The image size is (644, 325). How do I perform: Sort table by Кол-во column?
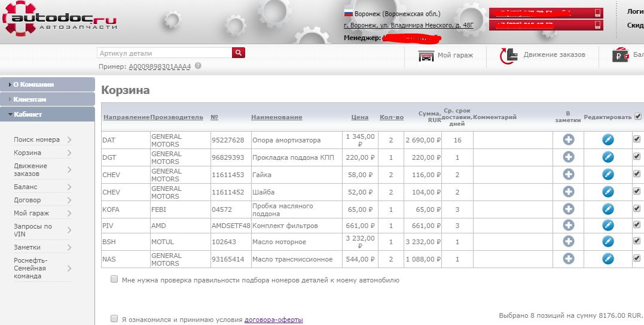(x=392, y=117)
